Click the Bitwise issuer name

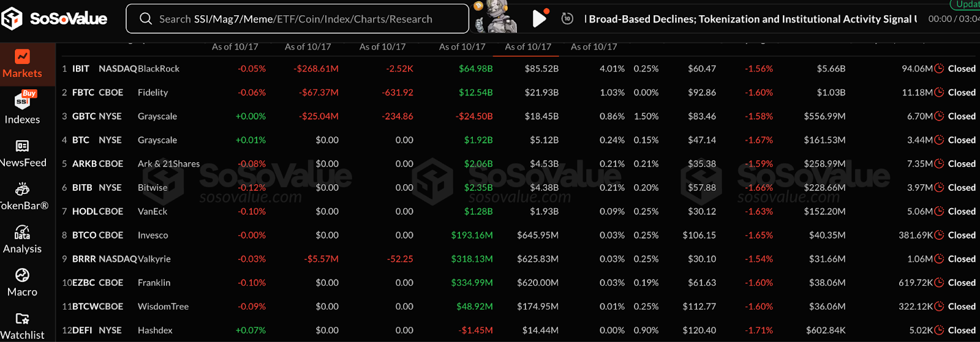[153, 187]
